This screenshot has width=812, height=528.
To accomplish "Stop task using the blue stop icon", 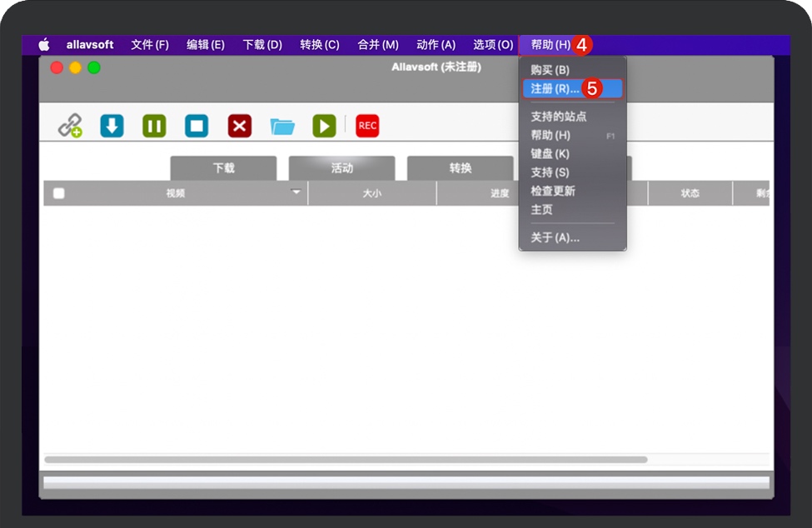I will (197, 126).
